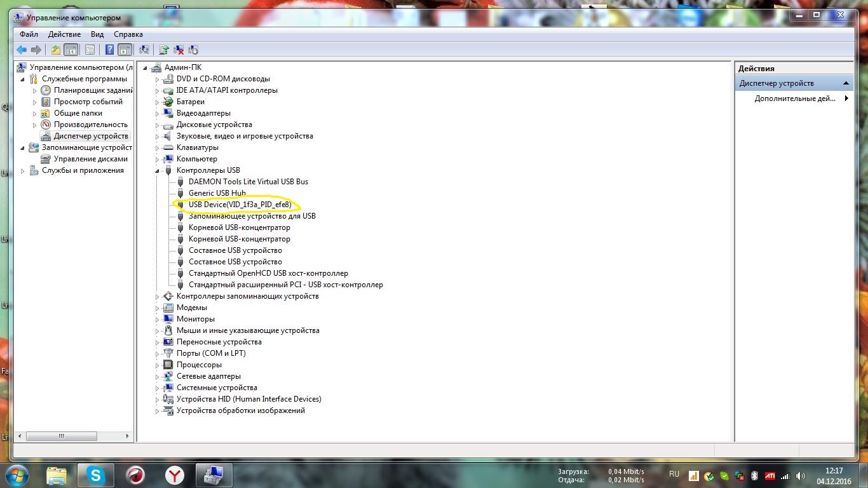Screen dimensions: 868x488
Task: Expand Устройства обработки изображений
Action: [x=158, y=411]
